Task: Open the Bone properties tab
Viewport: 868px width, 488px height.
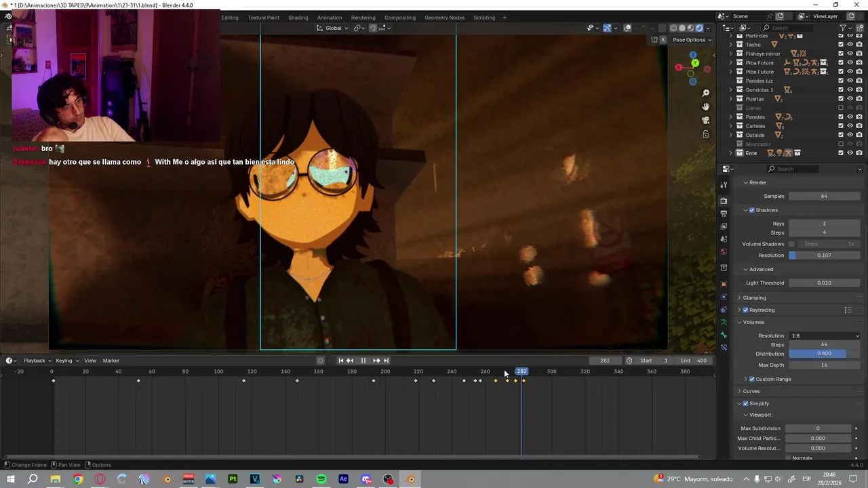Action: 724,335
